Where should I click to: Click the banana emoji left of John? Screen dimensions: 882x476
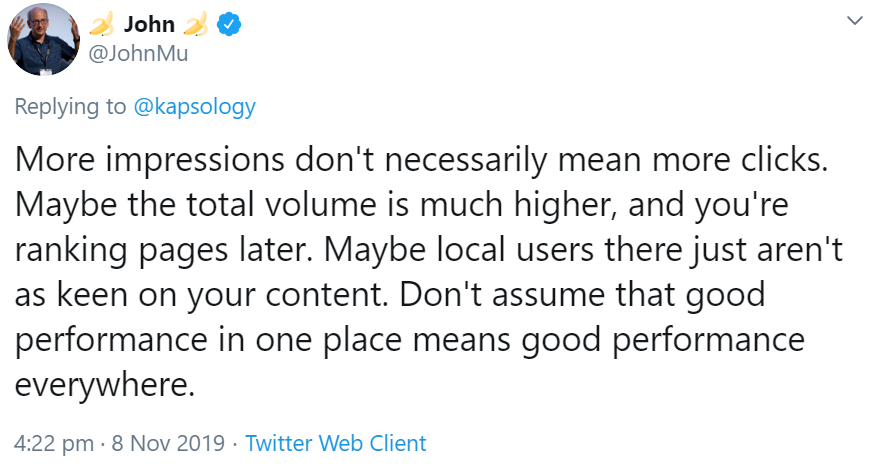[x=103, y=25]
